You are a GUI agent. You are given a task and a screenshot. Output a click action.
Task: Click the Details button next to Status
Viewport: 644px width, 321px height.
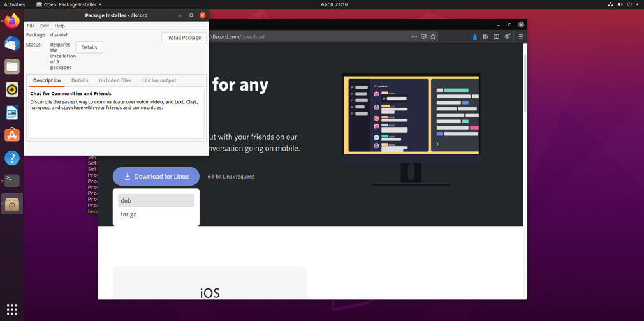pos(89,47)
